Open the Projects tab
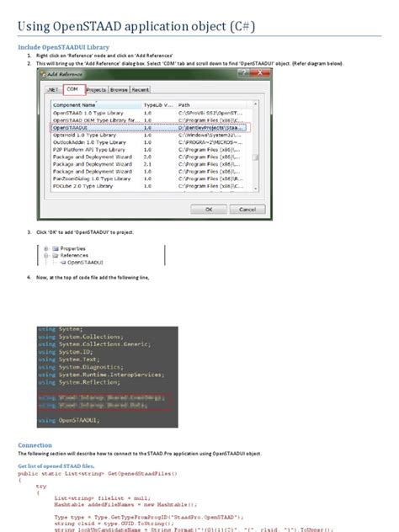The image size is (399, 532). click(x=96, y=89)
